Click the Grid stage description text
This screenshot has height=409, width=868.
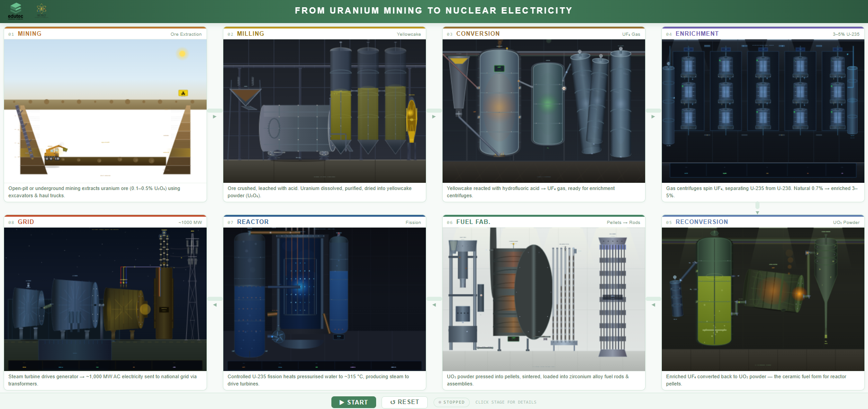tap(103, 380)
